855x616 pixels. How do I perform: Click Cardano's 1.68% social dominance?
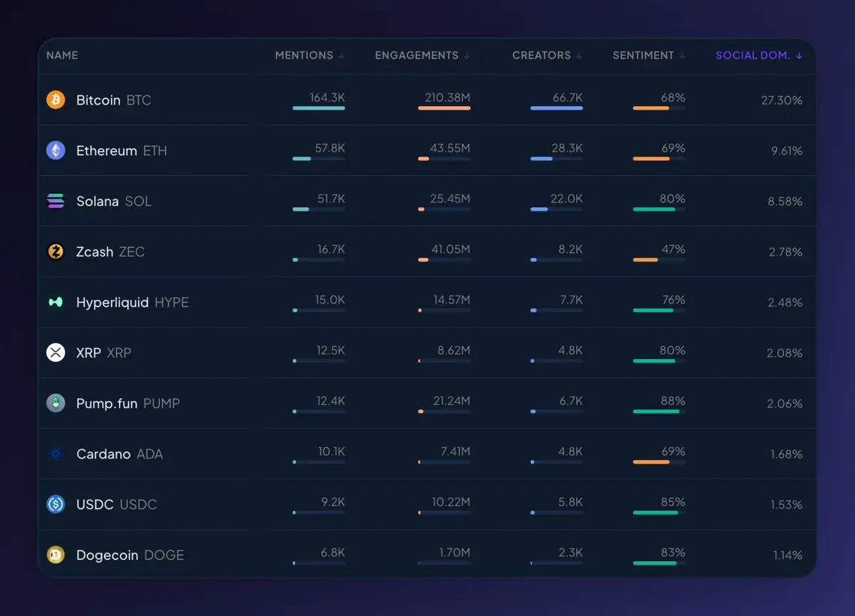[x=787, y=454]
